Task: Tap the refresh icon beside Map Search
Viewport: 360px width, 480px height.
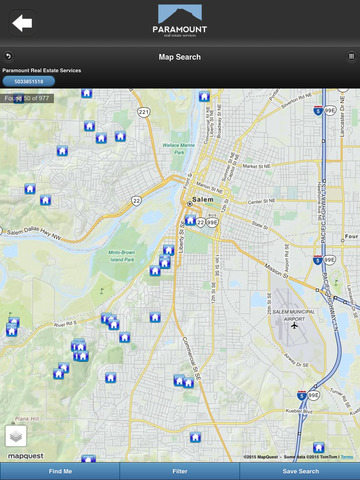Action: pyautogui.click(x=8, y=56)
